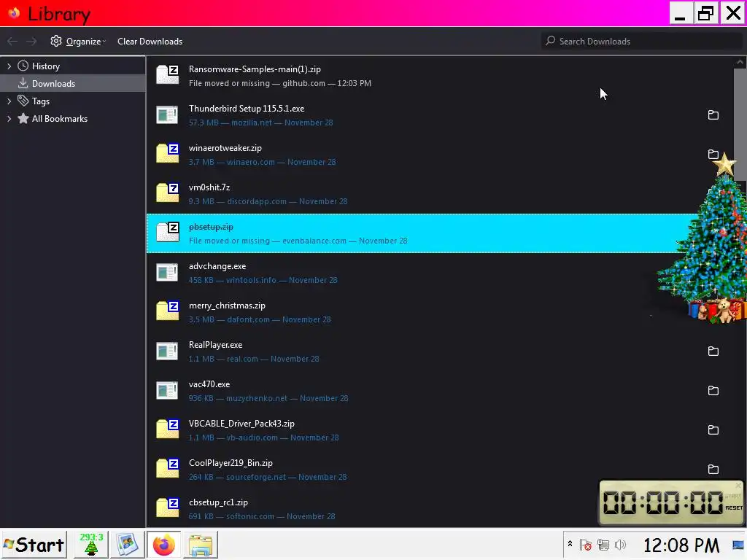Open folder for Thunderbird Setup 115.5.1.exe
This screenshot has width=747, height=560.
click(x=713, y=114)
